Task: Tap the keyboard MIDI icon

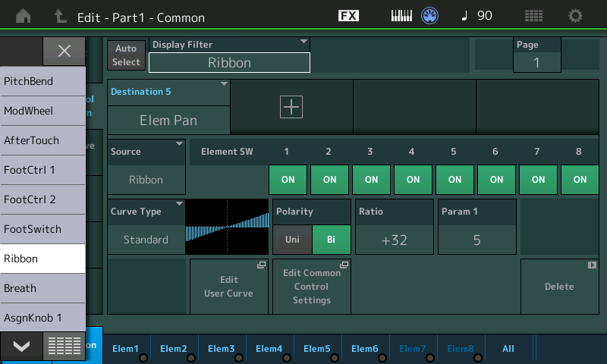Action: pos(402,16)
